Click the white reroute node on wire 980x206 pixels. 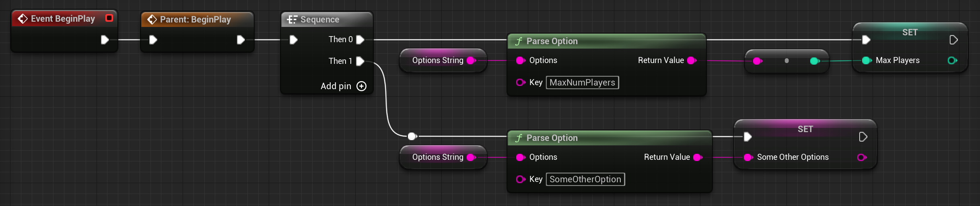coord(412,137)
